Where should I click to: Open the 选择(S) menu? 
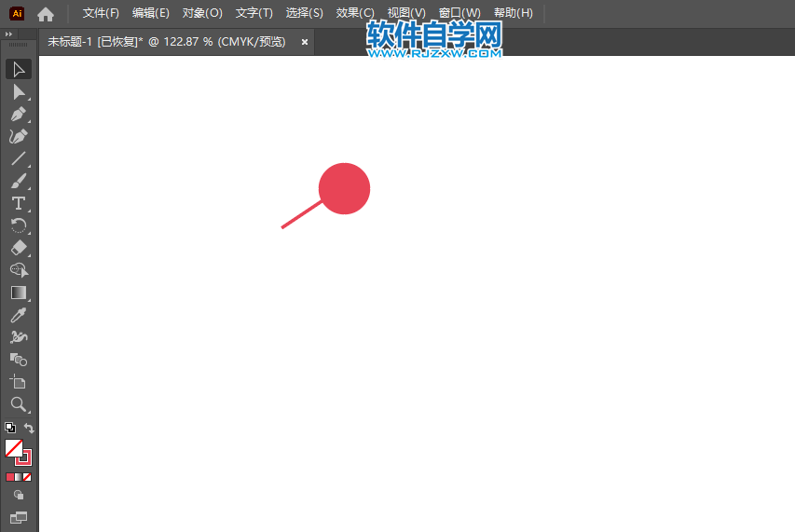point(304,13)
